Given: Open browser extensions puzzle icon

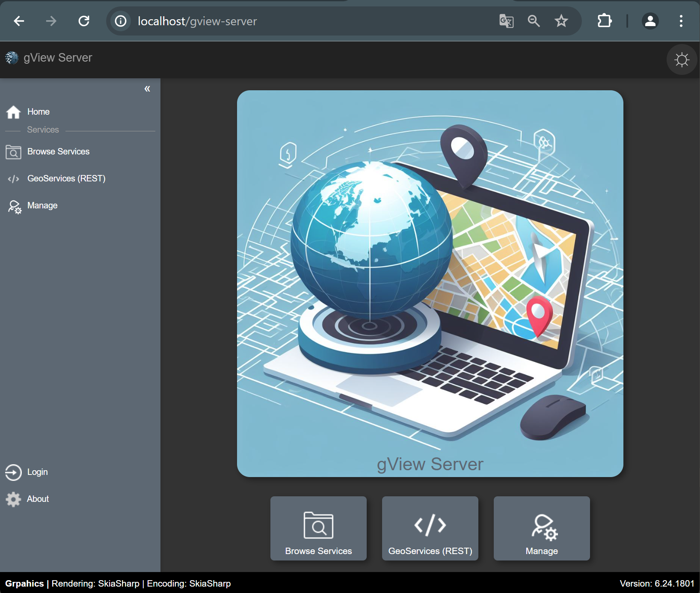Looking at the screenshot, I should [x=605, y=21].
